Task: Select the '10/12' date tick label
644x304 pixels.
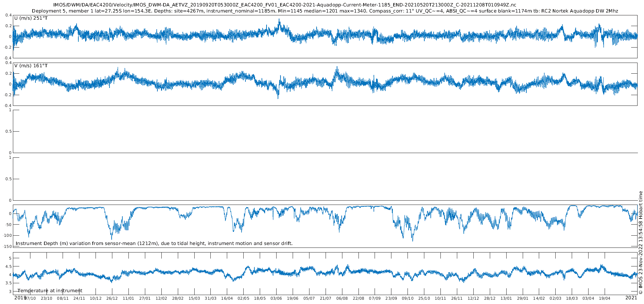Action: click(x=96, y=298)
